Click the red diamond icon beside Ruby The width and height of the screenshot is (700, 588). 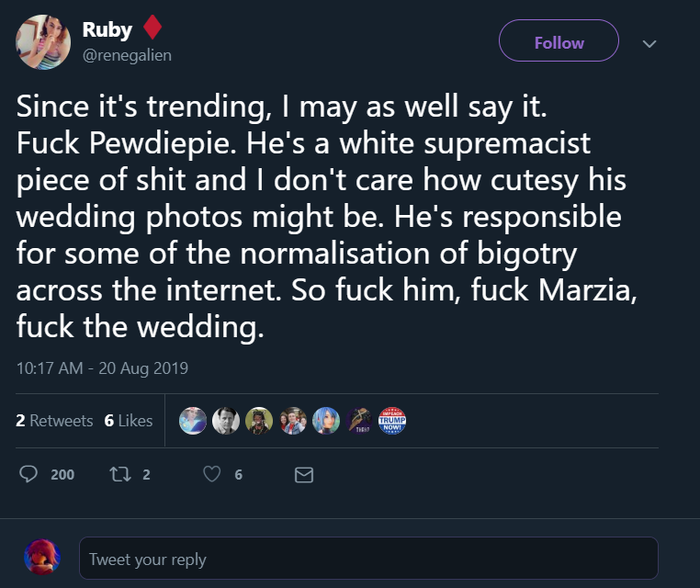pyautogui.click(x=152, y=29)
